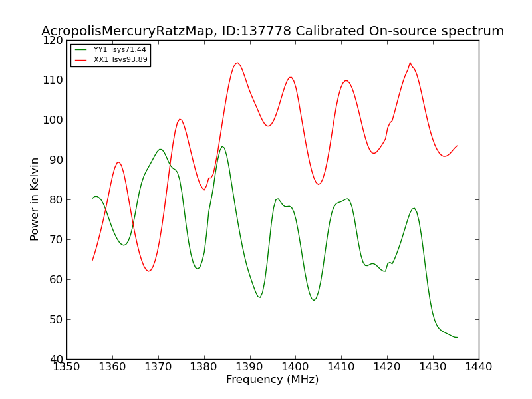Click the red line sample in legend
The image size is (532, 399).
[x=80, y=60]
